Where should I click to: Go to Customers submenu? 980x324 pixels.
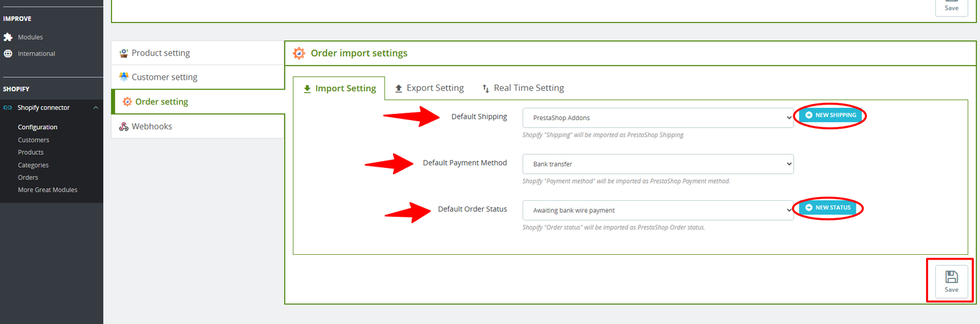[34, 140]
